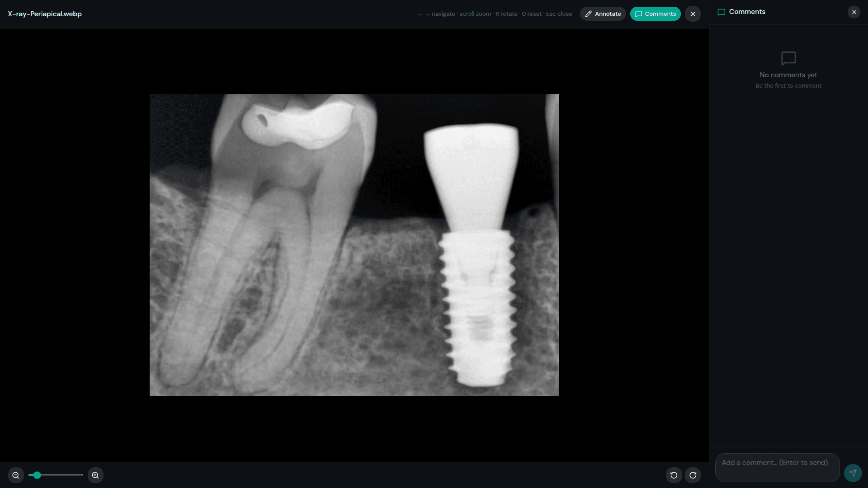Click the Annotate button
Viewport: 868px width, 488px height.
[603, 14]
